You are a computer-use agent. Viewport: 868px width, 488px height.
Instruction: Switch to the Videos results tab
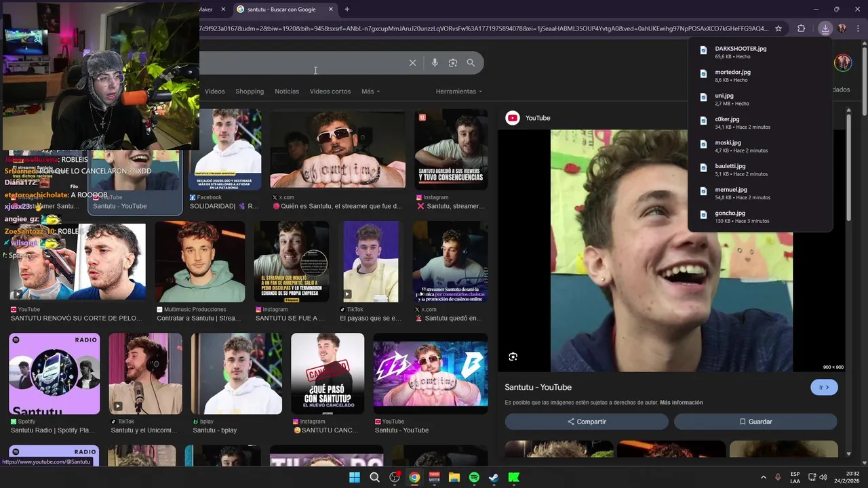tap(214, 91)
